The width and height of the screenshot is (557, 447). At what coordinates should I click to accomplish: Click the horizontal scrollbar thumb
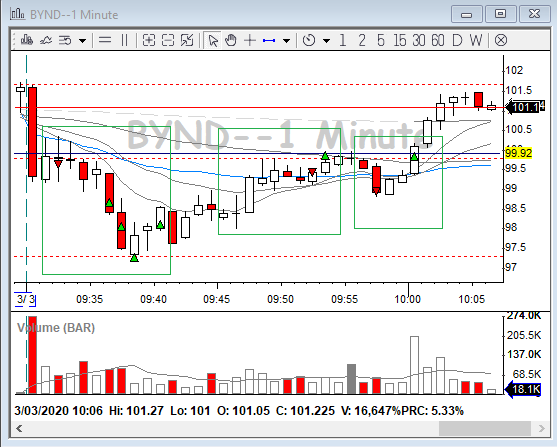pyautogui.click(x=485, y=429)
